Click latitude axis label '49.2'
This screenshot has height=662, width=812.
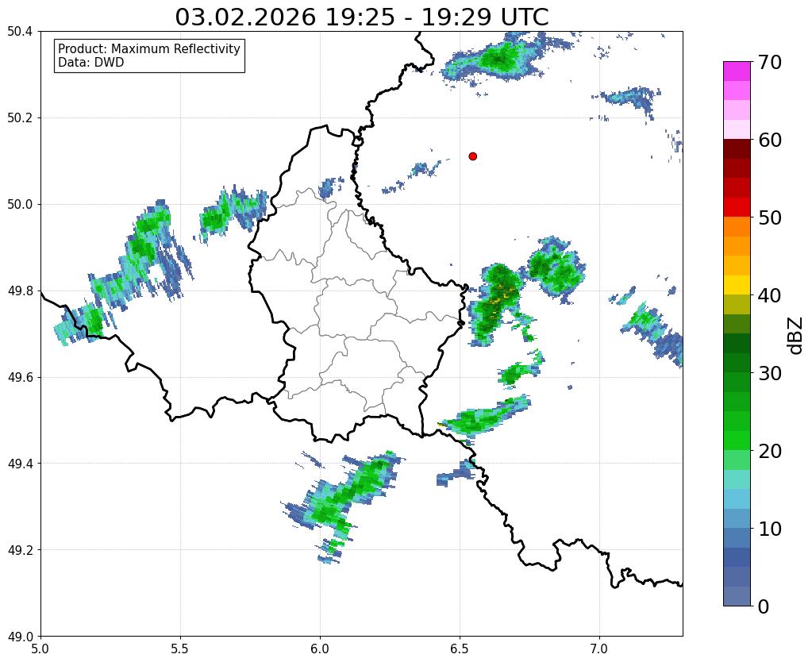click(20, 549)
